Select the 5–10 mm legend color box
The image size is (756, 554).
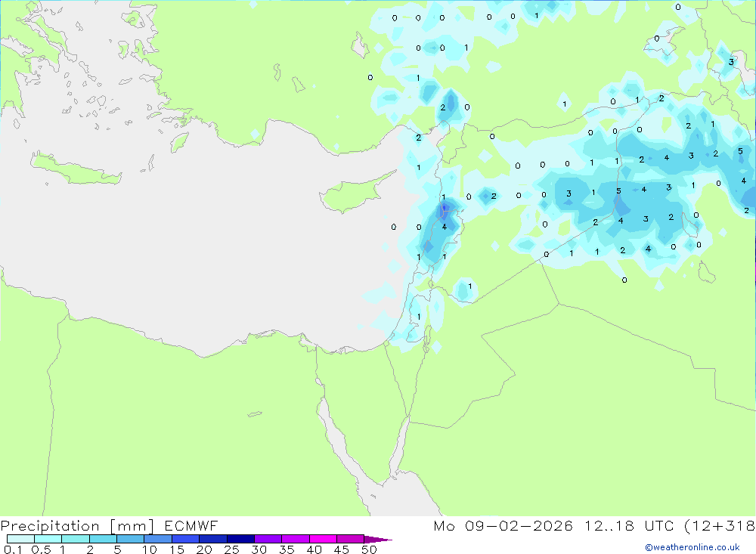coord(130,539)
